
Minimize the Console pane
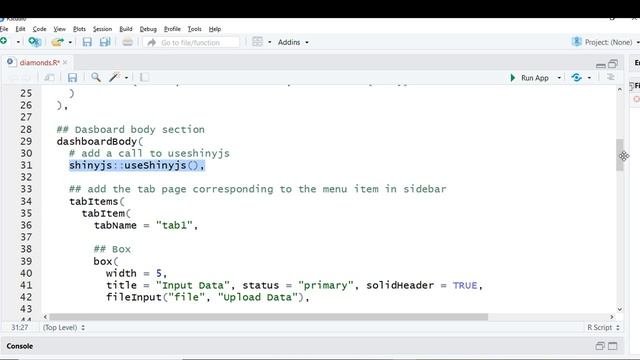click(x=600, y=346)
